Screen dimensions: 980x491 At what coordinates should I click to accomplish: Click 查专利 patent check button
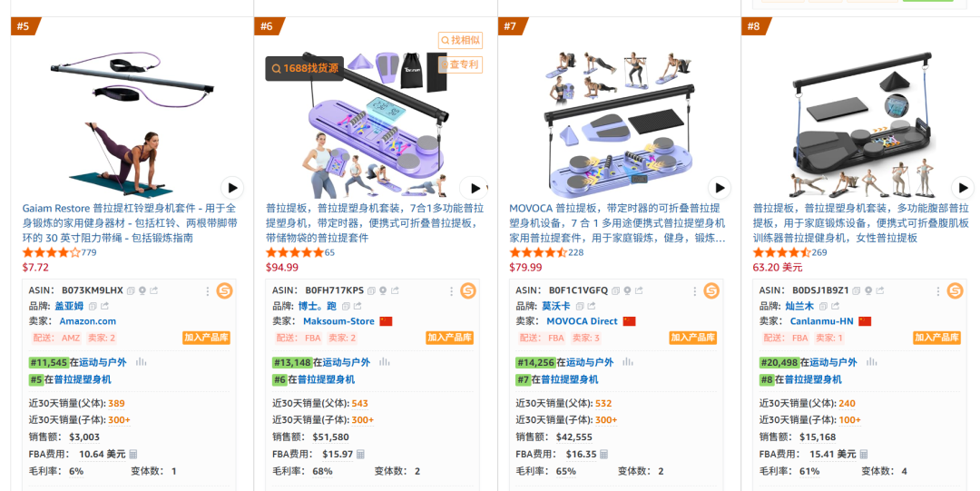pyautogui.click(x=460, y=64)
